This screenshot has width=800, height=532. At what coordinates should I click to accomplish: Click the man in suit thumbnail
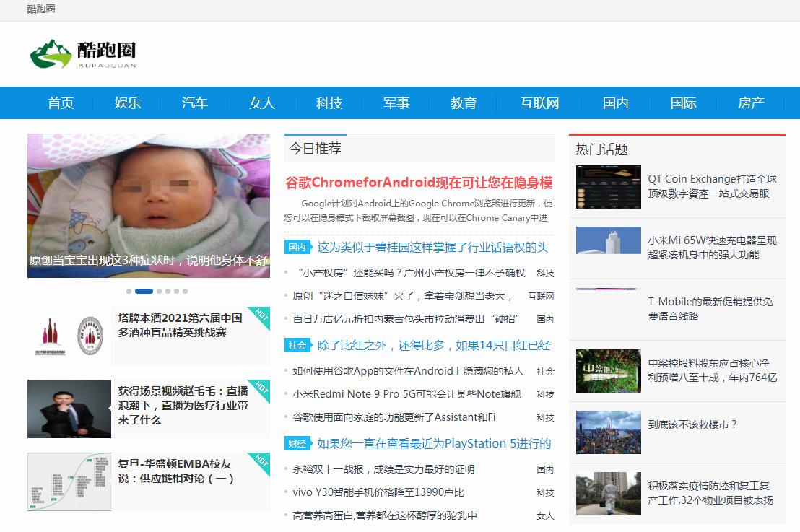pos(69,409)
